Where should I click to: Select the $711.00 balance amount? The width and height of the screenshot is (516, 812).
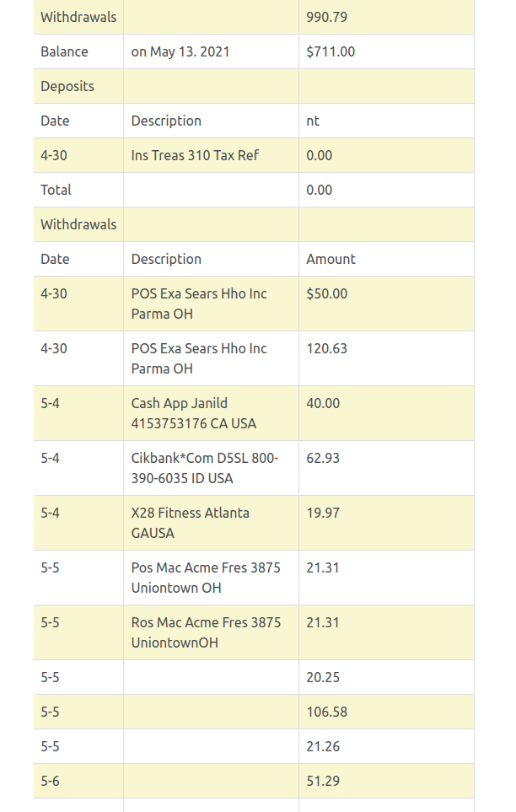(x=331, y=51)
